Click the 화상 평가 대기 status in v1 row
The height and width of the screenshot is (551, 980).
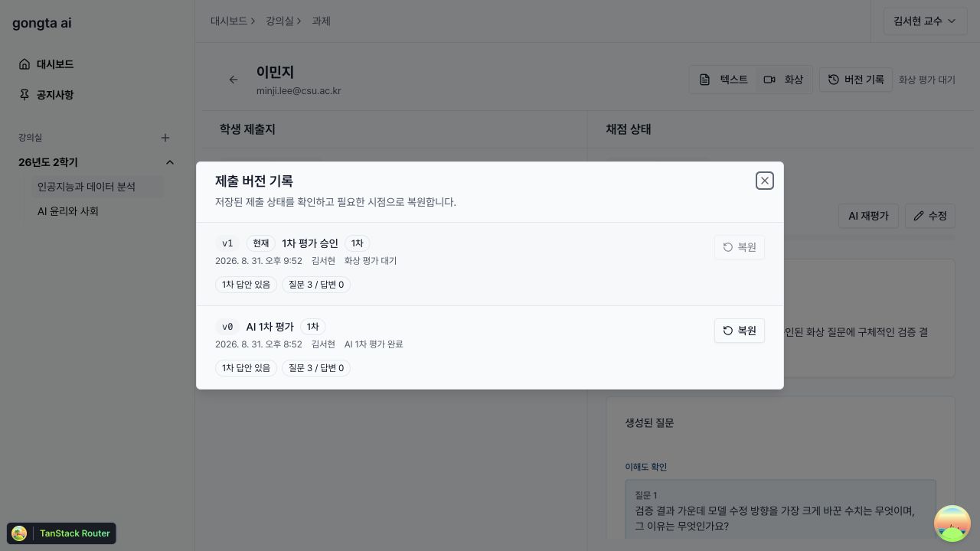(371, 261)
